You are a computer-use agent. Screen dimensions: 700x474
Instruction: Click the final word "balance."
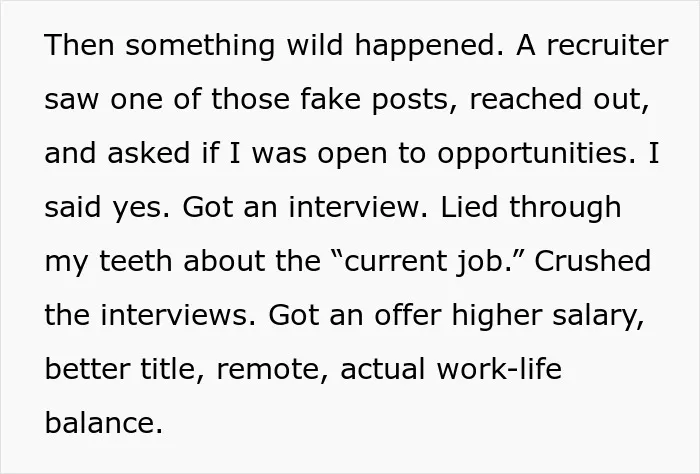click(x=104, y=423)
